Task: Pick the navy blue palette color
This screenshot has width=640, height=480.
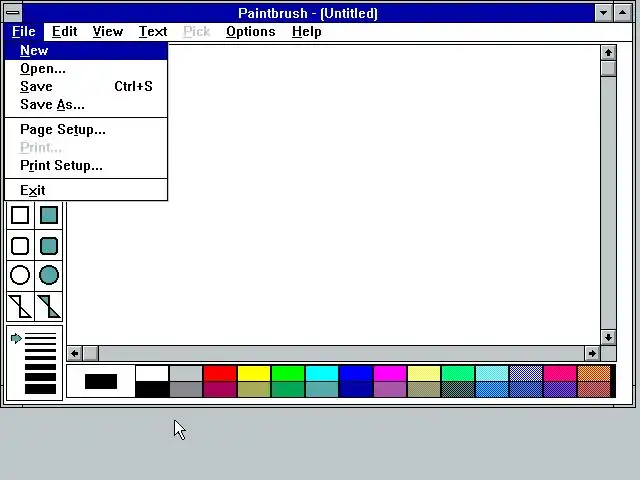Action: point(356,389)
